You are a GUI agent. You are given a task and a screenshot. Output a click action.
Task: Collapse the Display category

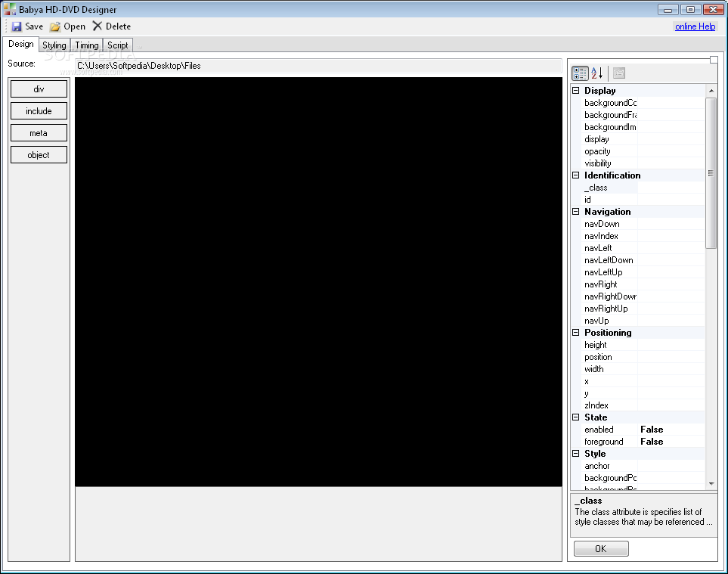(576, 91)
